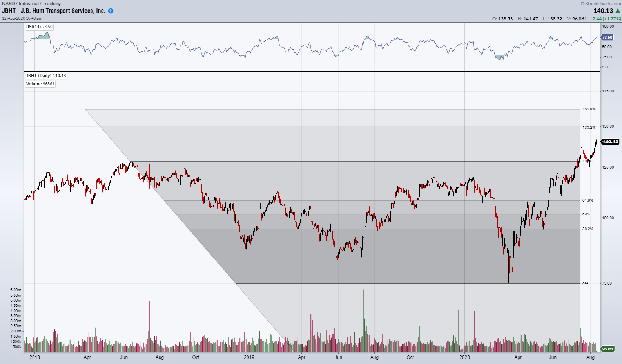Image resolution: width=622 pixels, height=364 pixels.
Task: Click the green up arrow next to 140.13
Action: (x=618, y=11)
